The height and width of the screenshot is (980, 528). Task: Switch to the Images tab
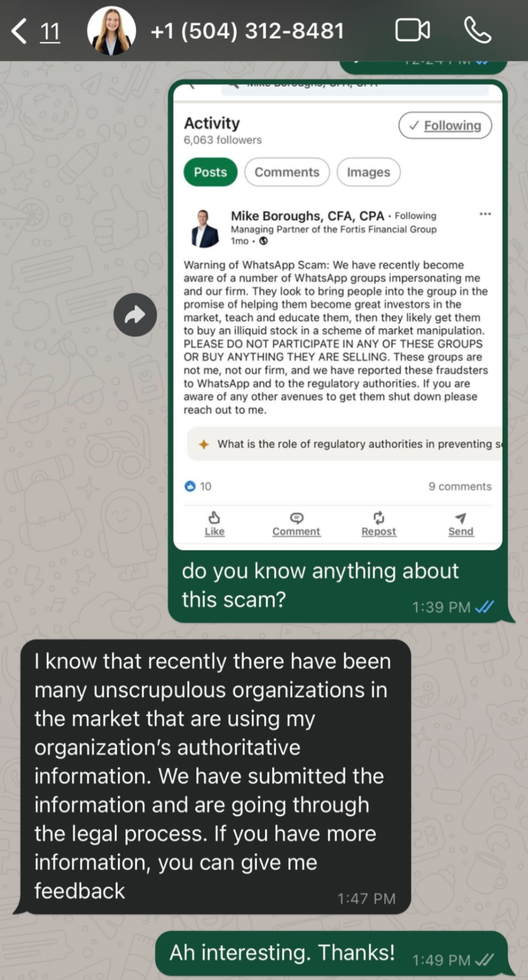(x=368, y=172)
